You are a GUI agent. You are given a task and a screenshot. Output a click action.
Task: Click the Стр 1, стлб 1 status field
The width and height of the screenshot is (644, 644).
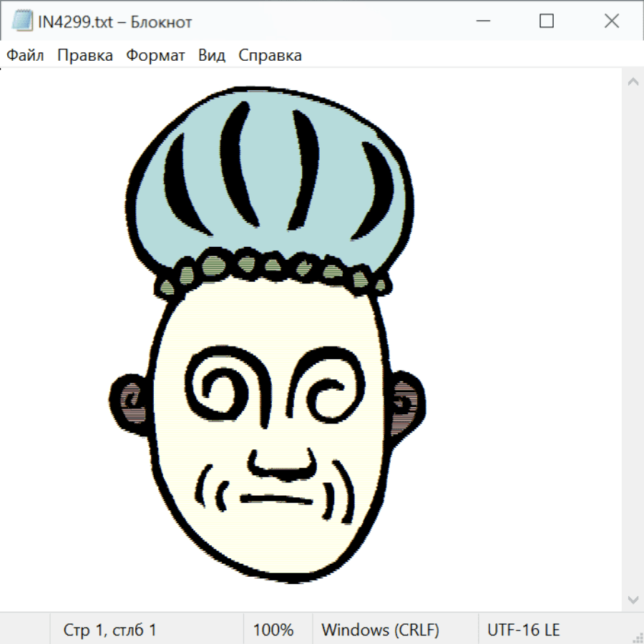tap(109, 630)
